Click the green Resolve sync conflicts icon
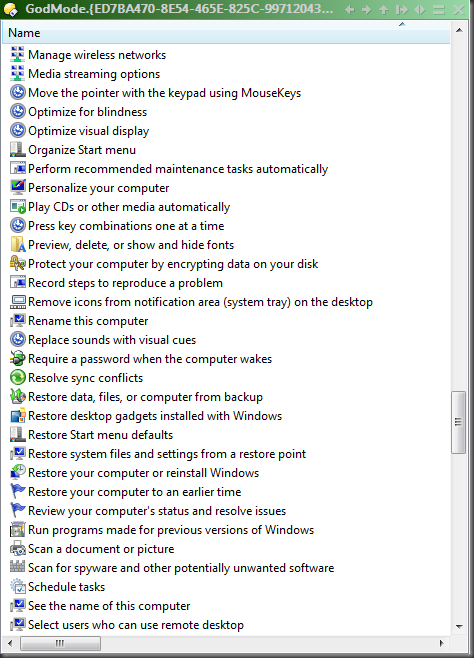This screenshot has height=658, width=474. coord(18,377)
